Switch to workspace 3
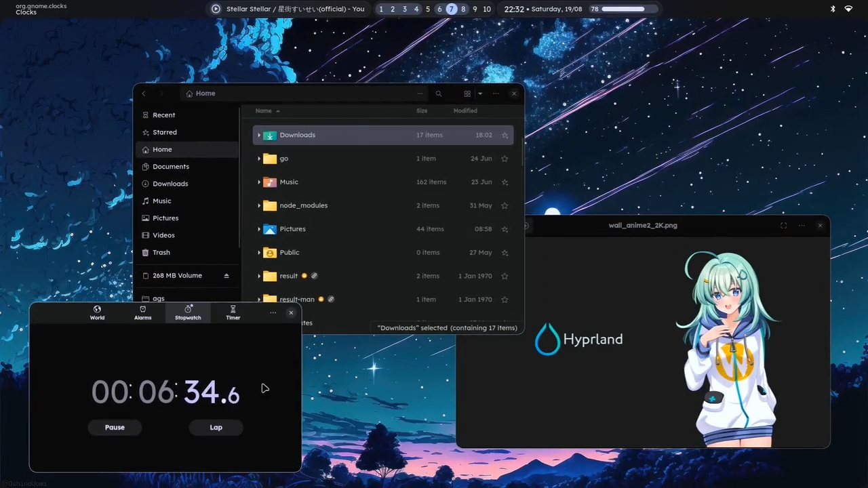 [x=405, y=9]
